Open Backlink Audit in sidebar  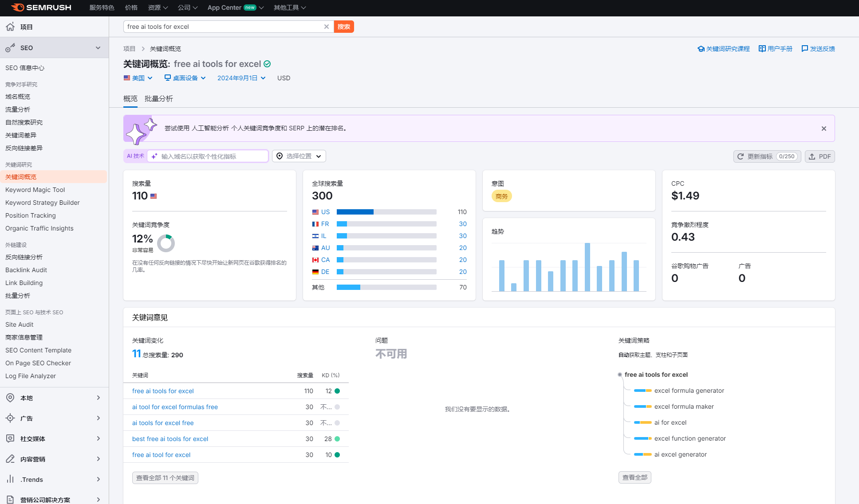tap(26, 270)
